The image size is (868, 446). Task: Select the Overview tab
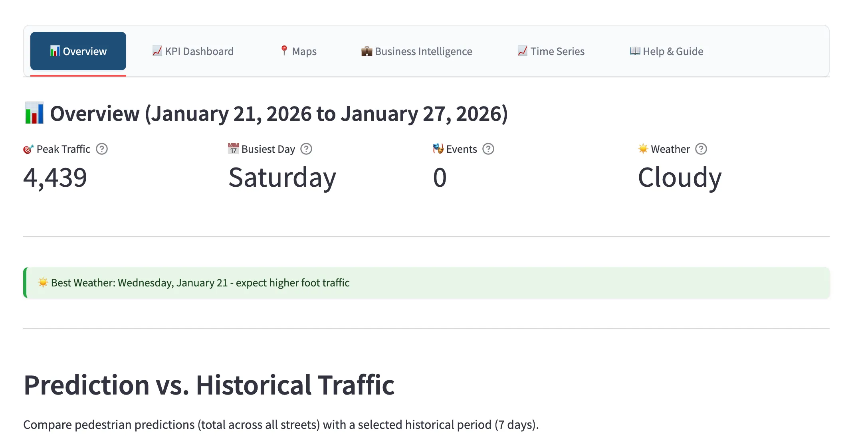point(78,51)
